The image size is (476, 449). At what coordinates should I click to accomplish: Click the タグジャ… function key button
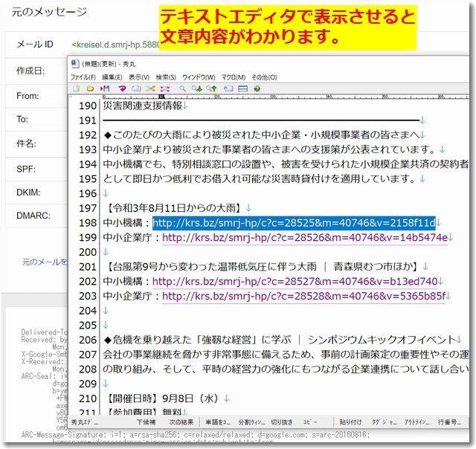tap(385, 422)
